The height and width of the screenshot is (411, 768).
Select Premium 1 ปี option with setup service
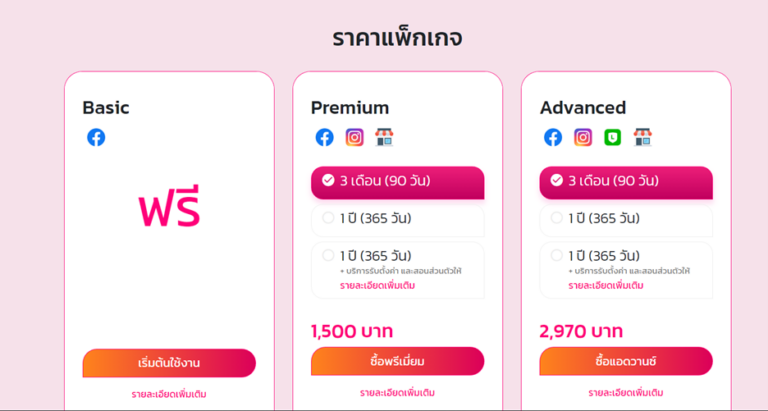[398, 256]
